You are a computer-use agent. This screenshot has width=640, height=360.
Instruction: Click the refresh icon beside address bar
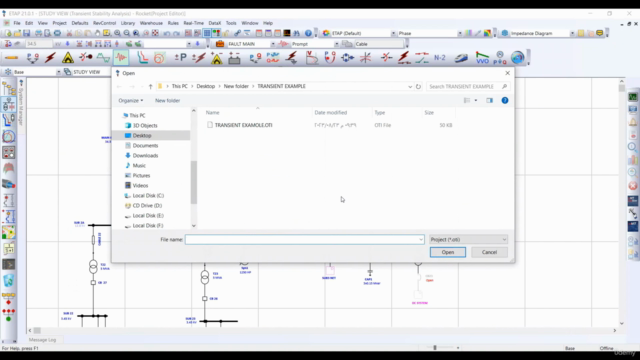click(x=418, y=87)
